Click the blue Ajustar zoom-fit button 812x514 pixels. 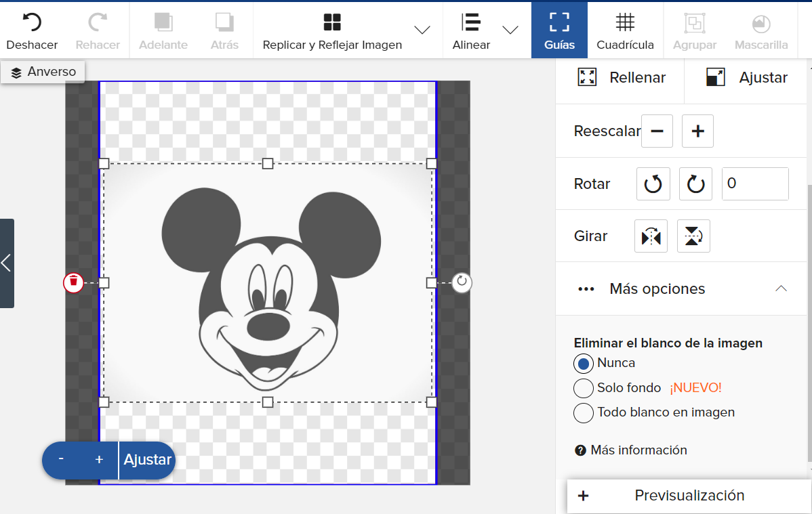click(x=147, y=460)
